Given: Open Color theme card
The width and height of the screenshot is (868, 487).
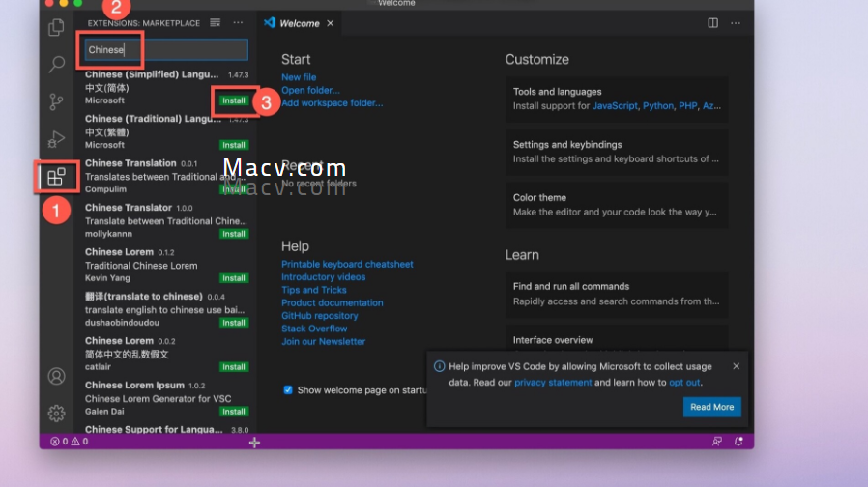Looking at the screenshot, I should (617, 205).
